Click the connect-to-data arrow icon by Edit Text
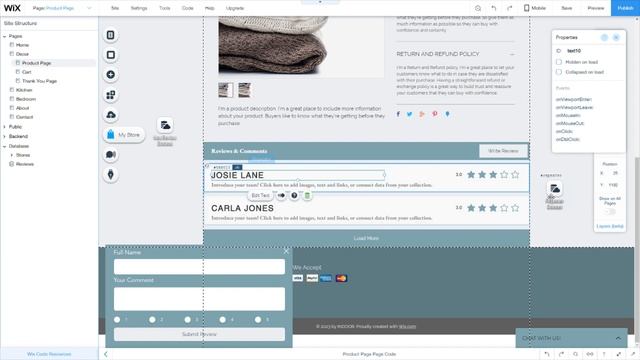The height and width of the screenshot is (360, 640). (x=281, y=196)
